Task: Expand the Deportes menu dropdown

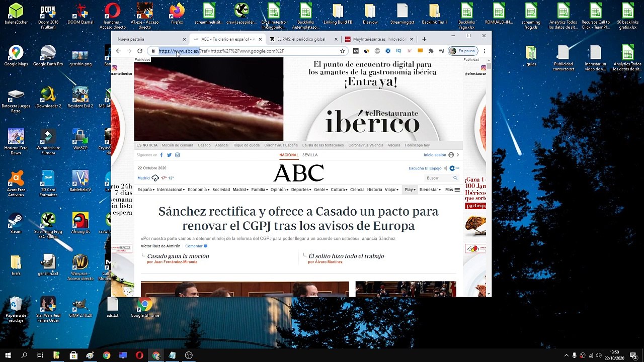Action: (x=301, y=190)
